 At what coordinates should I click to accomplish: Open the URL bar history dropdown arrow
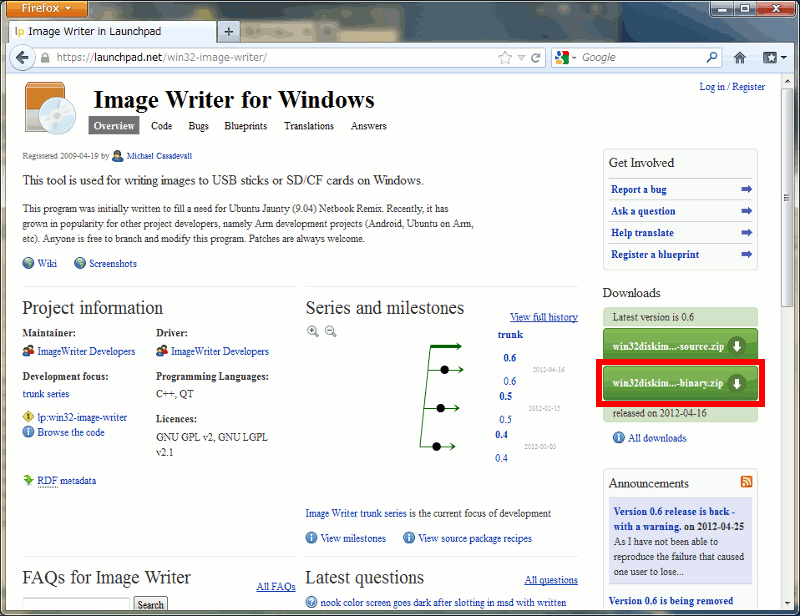521,57
